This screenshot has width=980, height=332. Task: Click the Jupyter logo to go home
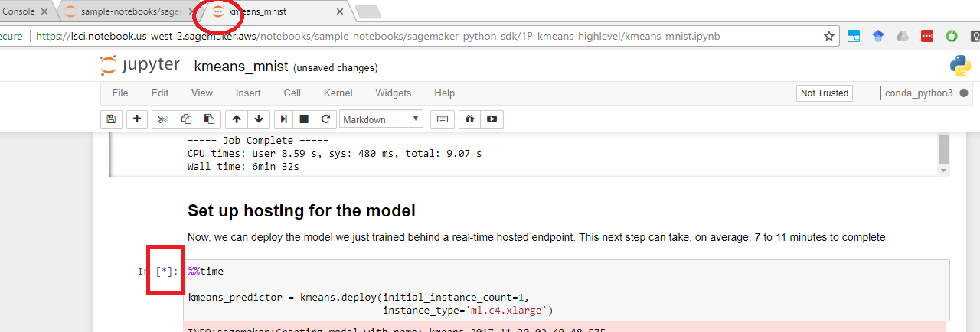pyautogui.click(x=140, y=66)
